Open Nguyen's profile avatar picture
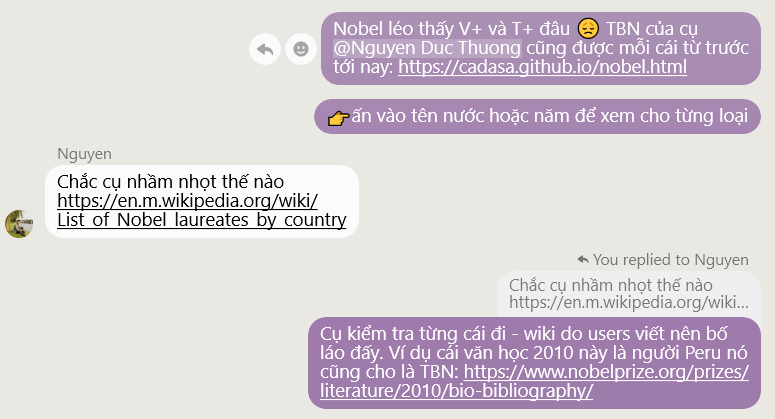This screenshot has height=419, width=775. (19, 224)
